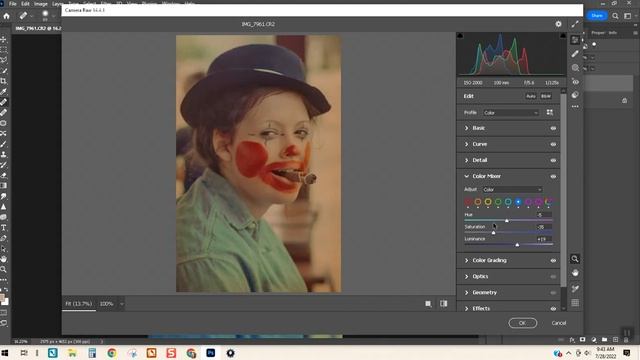The width and height of the screenshot is (640, 360).
Task: Click the Photoshop search magnifier icon
Action: click(615, 16)
